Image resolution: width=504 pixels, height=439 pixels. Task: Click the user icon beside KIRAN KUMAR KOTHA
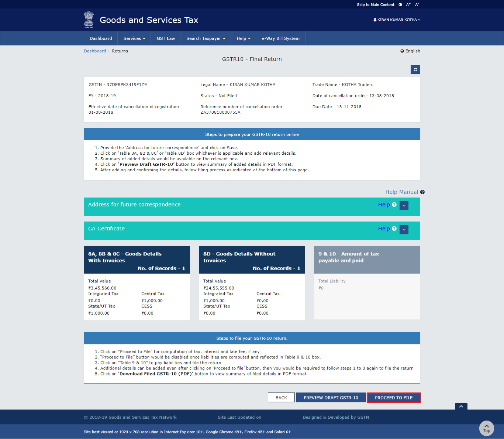pos(374,20)
